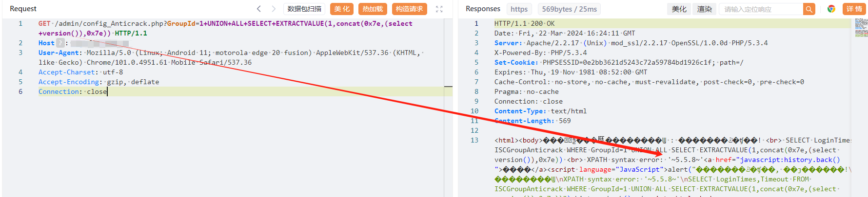Click the 'Expires: Thu, 19 Nov 1981' line
Viewport: 868px width, 197px height.
(571, 72)
